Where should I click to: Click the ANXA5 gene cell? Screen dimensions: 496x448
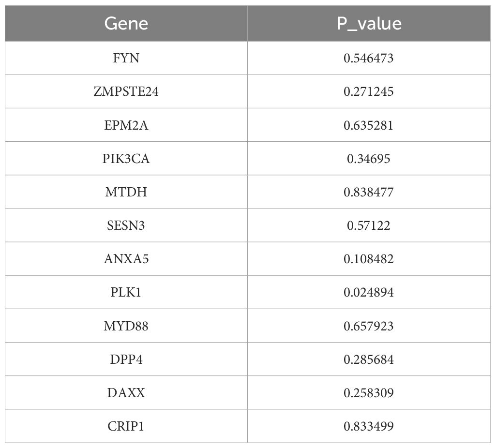click(x=126, y=259)
